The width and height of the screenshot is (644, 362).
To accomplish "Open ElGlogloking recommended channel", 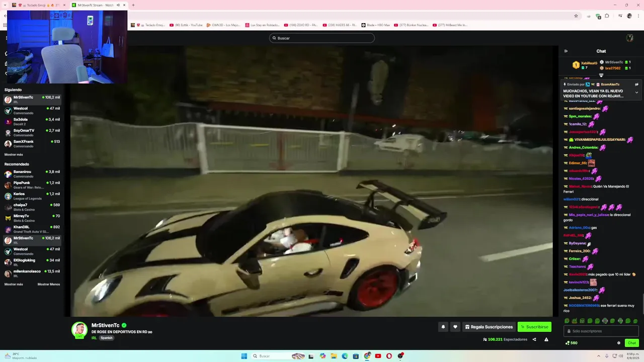I will coord(32,262).
